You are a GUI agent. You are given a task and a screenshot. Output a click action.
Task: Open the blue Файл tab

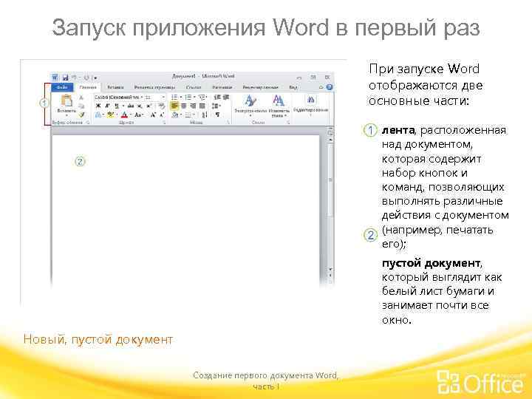tap(62, 87)
